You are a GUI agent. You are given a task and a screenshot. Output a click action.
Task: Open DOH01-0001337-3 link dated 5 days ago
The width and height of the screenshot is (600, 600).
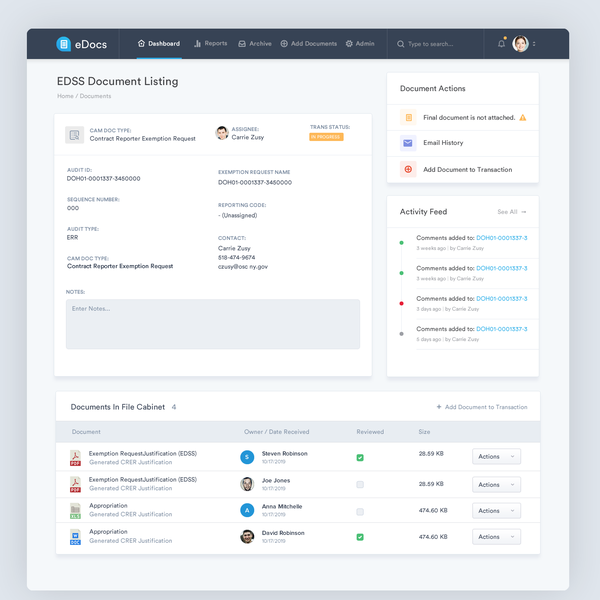click(x=502, y=329)
